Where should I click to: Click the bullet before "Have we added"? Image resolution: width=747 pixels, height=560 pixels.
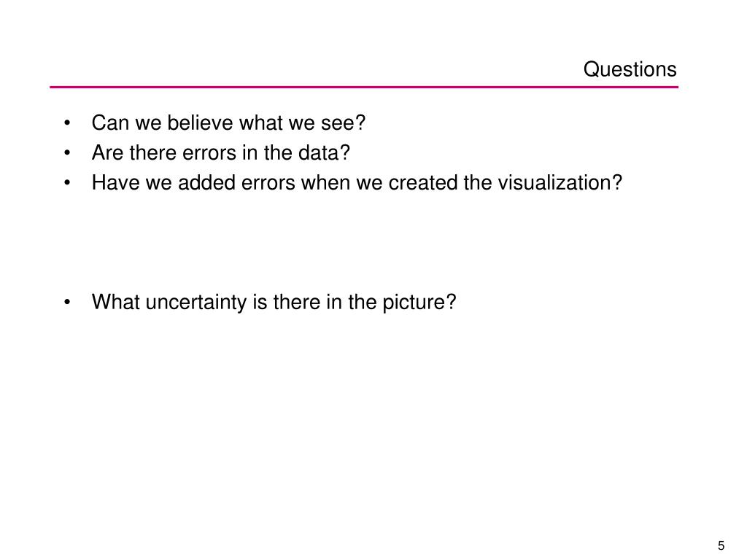(x=67, y=183)
